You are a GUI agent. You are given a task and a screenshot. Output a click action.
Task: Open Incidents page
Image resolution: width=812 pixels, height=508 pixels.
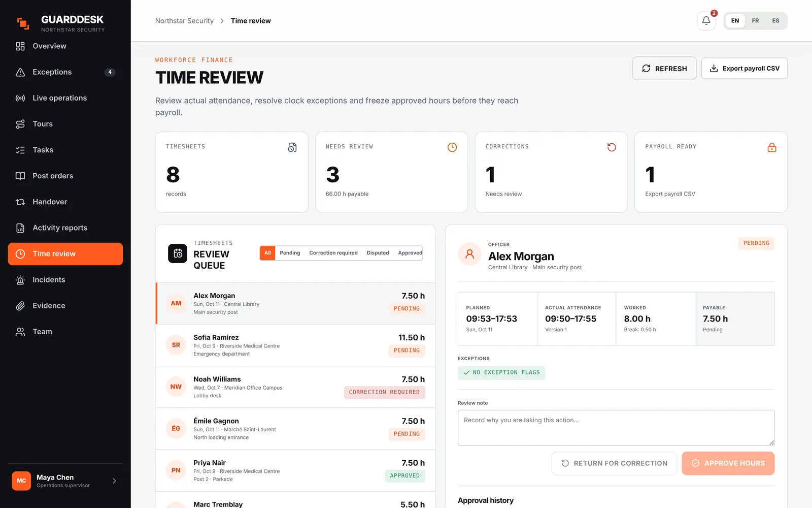tap(65, 280)
